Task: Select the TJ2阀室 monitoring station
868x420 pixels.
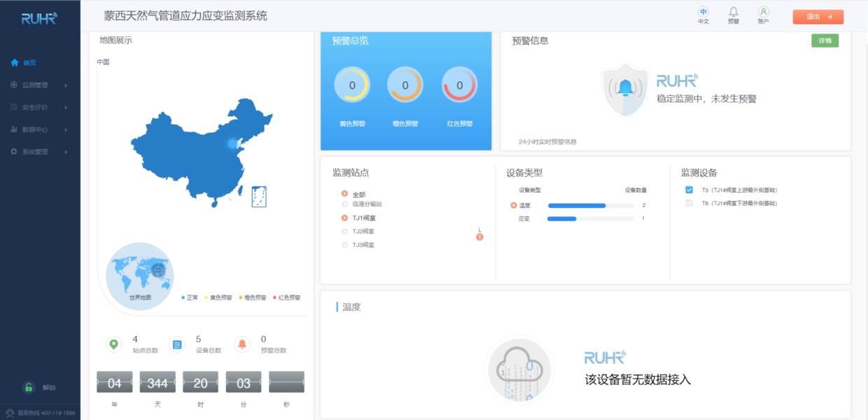Action: 358,230
